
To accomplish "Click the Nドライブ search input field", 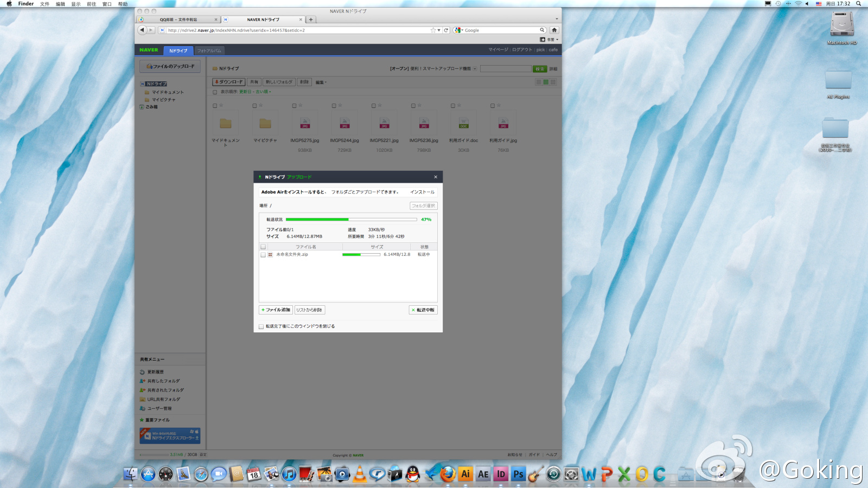I will (506, 69).
